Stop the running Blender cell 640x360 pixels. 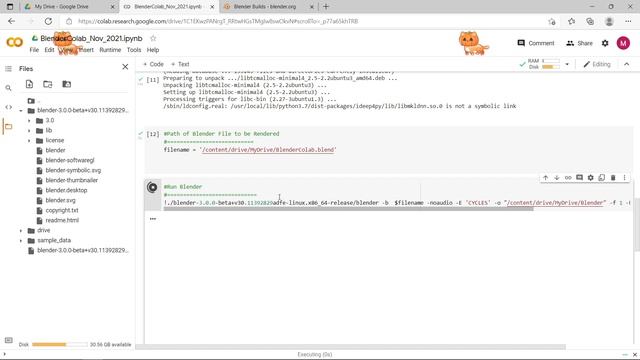(153, 187)
